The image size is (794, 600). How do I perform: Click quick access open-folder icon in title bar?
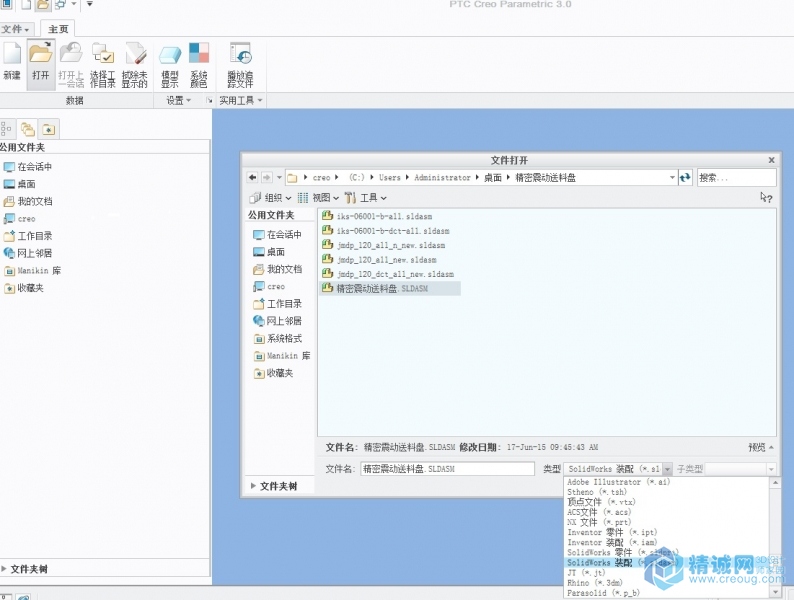pyautogui.click(x=43, y=5)
